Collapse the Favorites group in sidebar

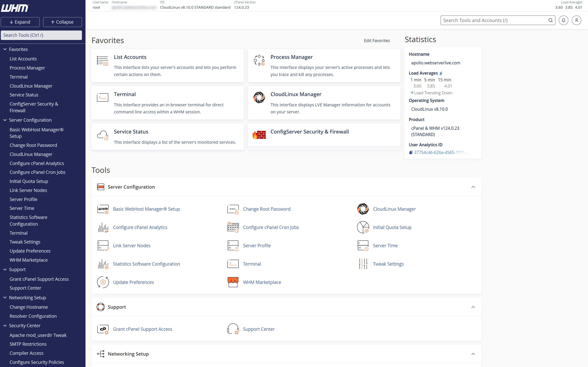click(x=5, y=49)
